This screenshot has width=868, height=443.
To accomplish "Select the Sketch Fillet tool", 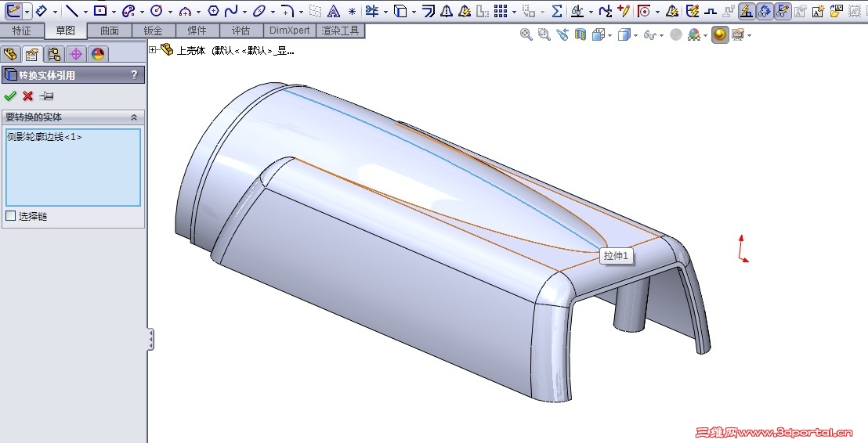I will pos(288,10).
